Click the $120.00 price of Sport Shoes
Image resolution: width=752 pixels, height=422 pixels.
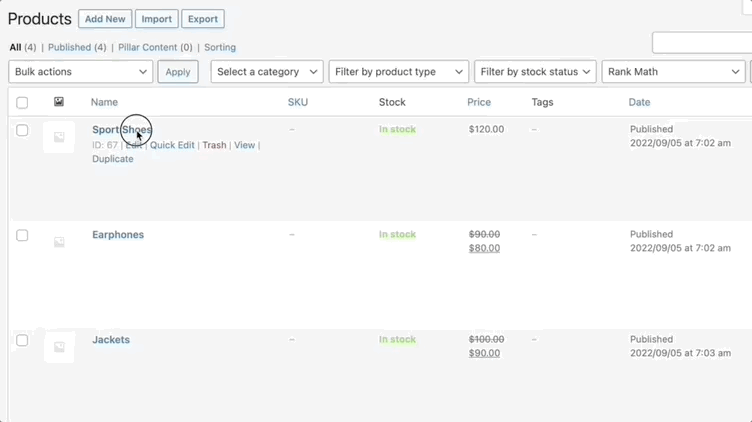point(486,129)
